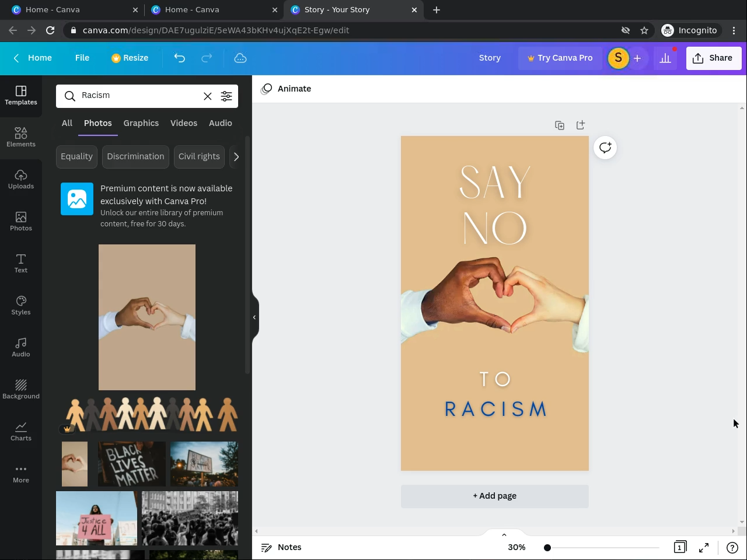Open the Chrome menu three dots

(x=734, y=30)
